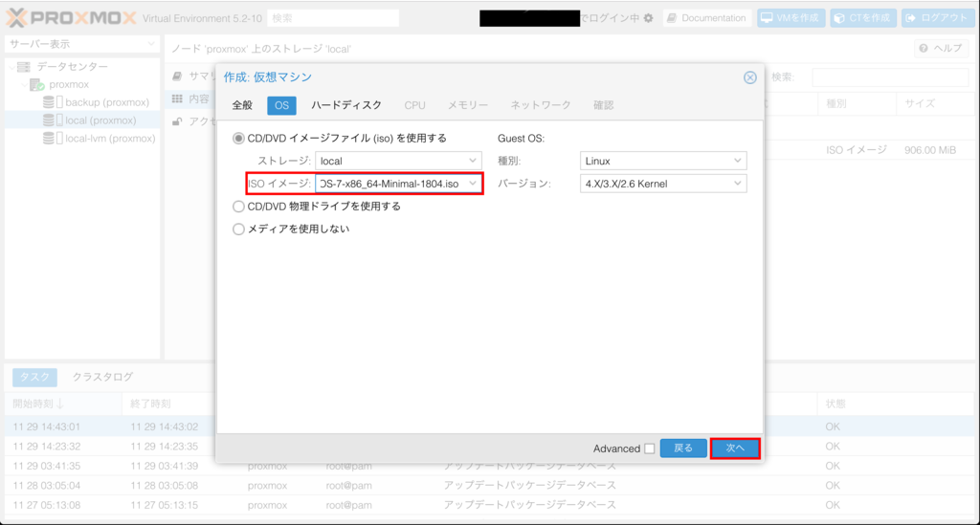Click the local storage disk icon

pyautogui.click(x=53, y=120)
